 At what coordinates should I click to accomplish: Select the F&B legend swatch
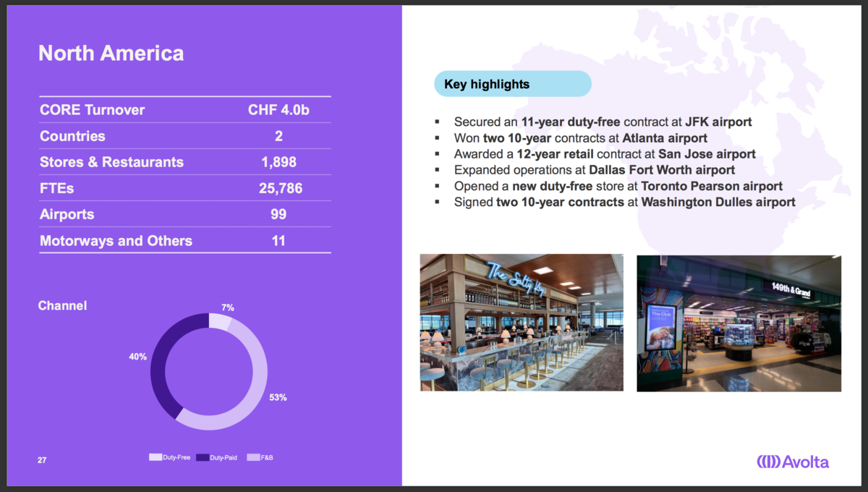[253, 457]
